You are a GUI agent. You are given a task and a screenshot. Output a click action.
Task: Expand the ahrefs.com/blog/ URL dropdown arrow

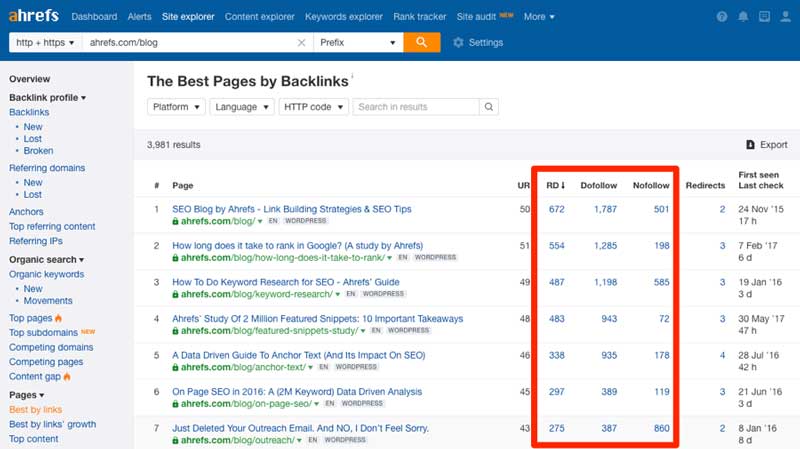[260, 221]
